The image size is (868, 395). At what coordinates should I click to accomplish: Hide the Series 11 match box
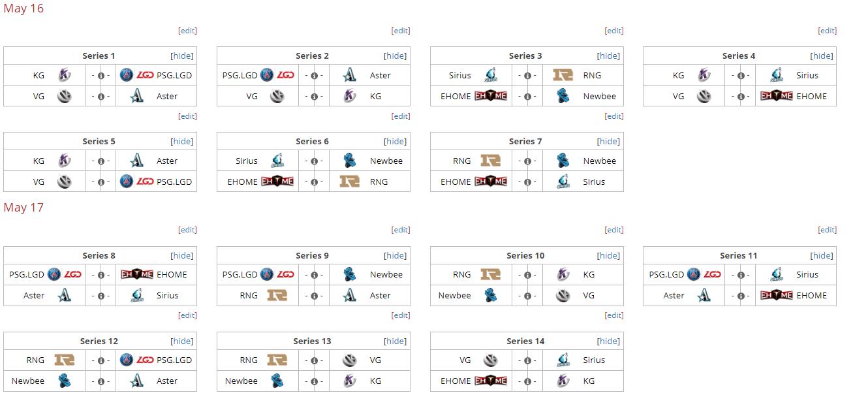click(x=822, y=256)
